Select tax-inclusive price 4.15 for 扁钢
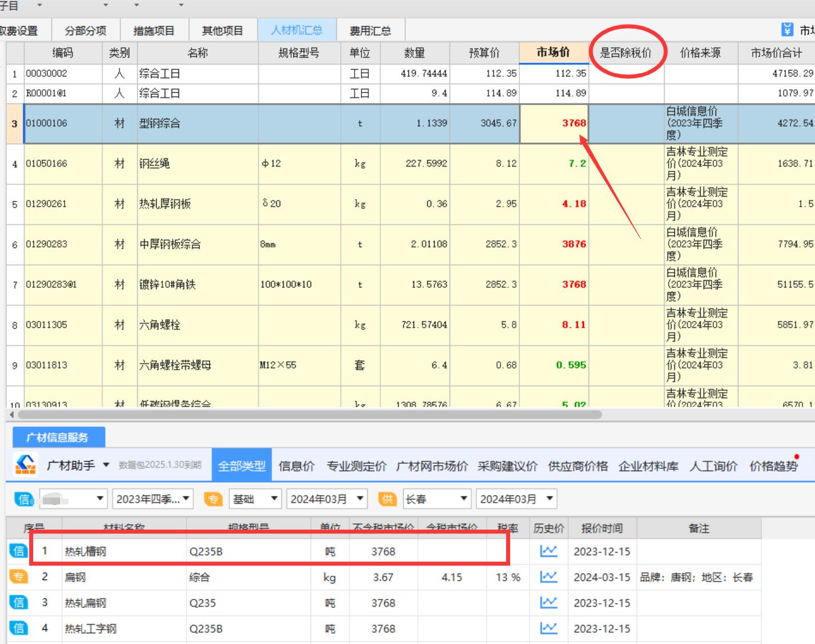This screenshot has height=644, width=815. 452,577
